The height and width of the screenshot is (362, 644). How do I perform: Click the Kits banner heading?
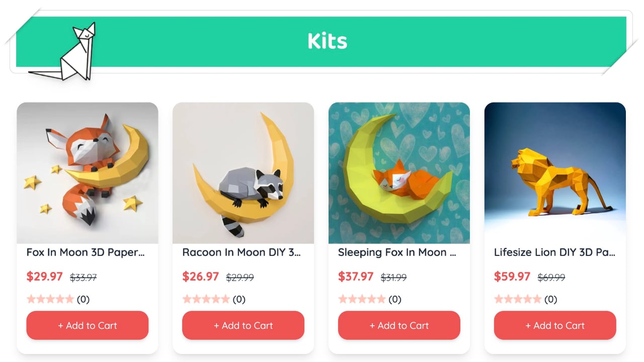tap(327, 41)
